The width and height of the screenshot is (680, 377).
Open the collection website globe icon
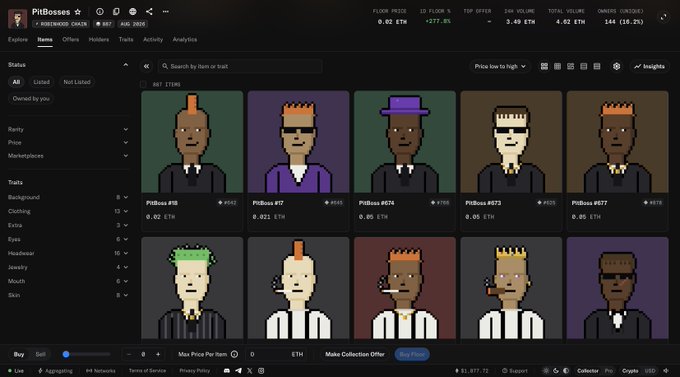tap(133, 12)
